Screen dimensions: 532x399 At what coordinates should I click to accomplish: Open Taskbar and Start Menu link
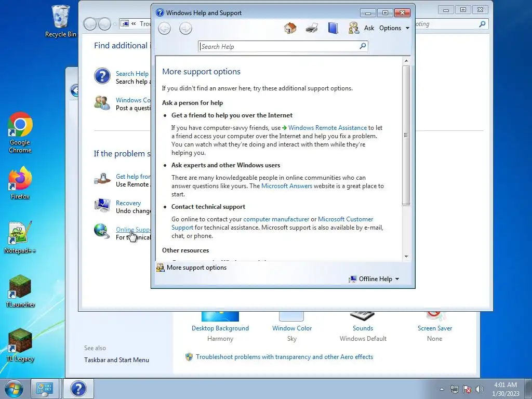pos(116,360)
